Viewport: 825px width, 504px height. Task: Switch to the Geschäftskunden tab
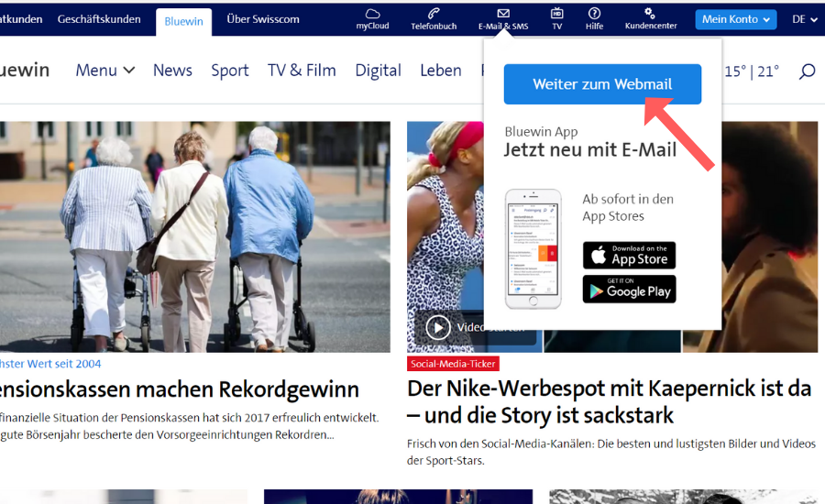[x=99, y=19]
